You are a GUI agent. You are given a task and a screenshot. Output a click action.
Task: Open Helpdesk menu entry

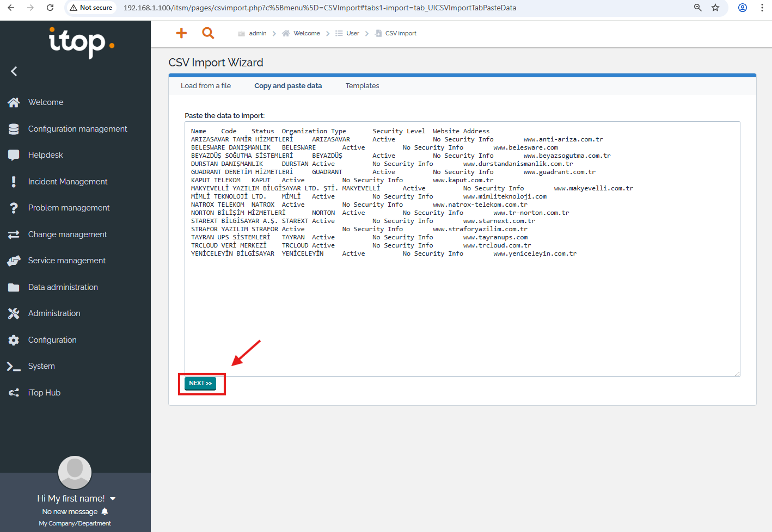point(46,155)
